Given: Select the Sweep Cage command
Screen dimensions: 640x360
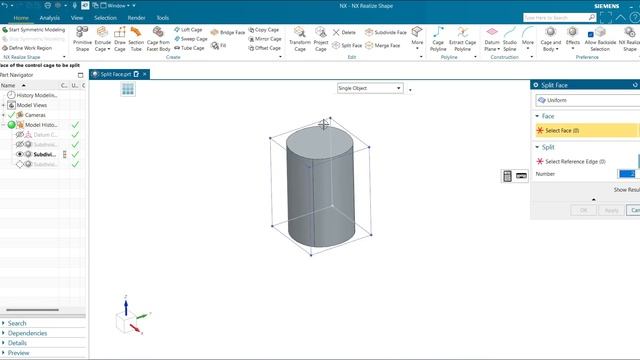Looking at the screenshot, I should pyautogui.click(x=191, y=39).
